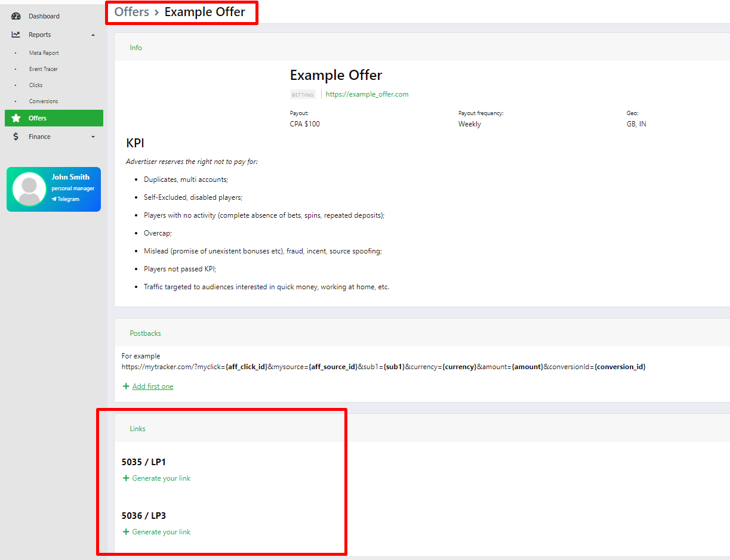This screenshot has width=730, height=560.
Task: Click the Dashboard gauge icon
Action: point(16,16)
